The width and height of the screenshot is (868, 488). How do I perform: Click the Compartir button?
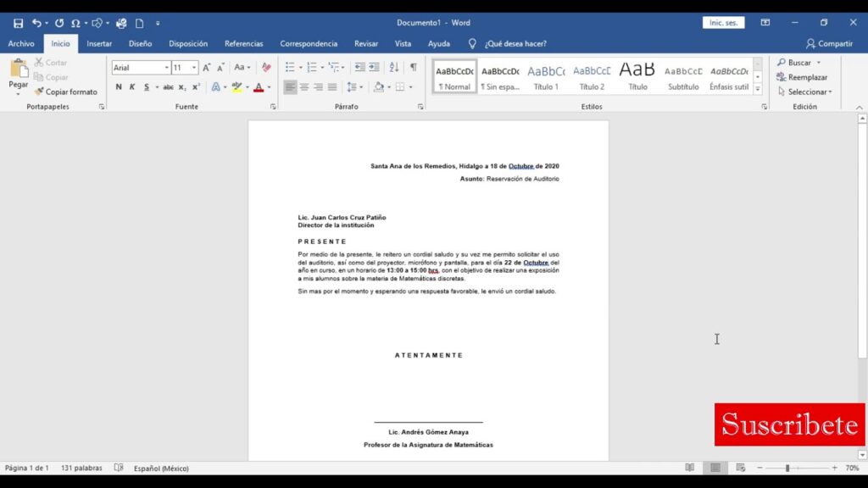pos(829,44)
